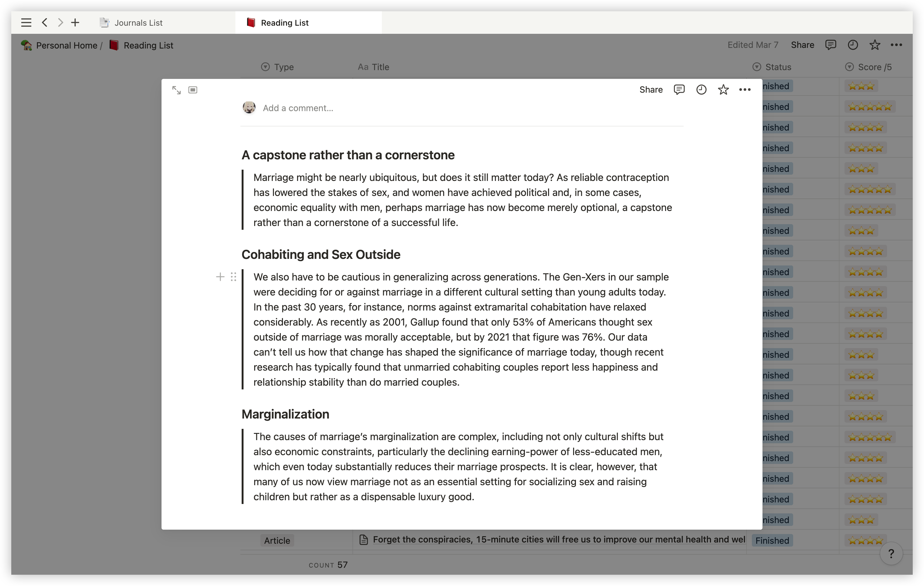Click the six-dot block drag handle

pyautogui.click(x=233, y=277)
